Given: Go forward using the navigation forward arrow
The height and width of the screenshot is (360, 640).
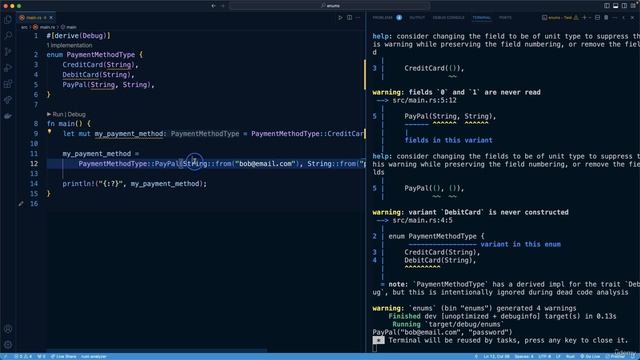Looking at the screenshot, I should click(x=223, y=6).
